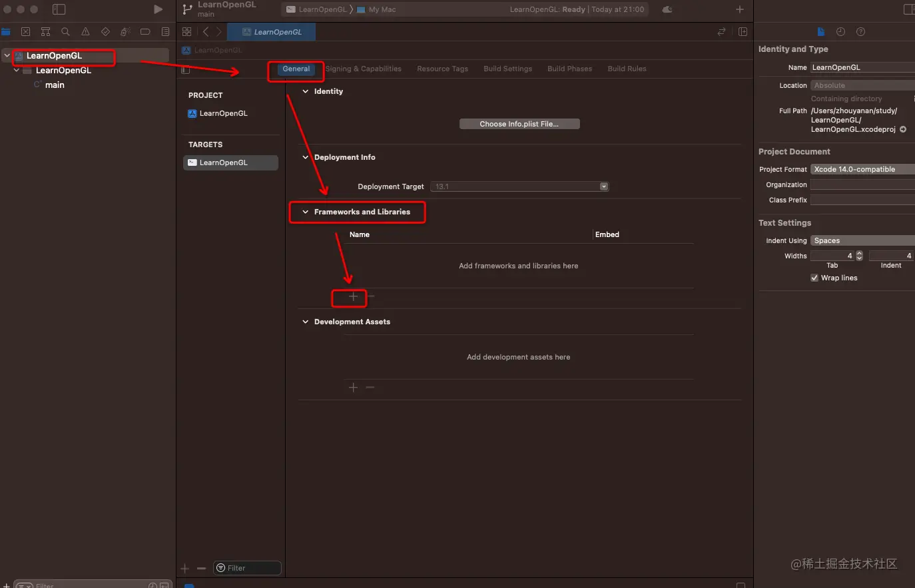Switch to Signing & Capabilities tab
915x588 pixels.
click(363, 69)
